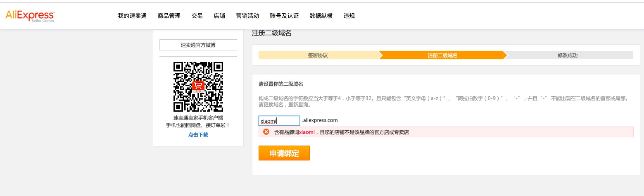
Task: Click the 速卖通官方微博 button
Action: point(198,45)
